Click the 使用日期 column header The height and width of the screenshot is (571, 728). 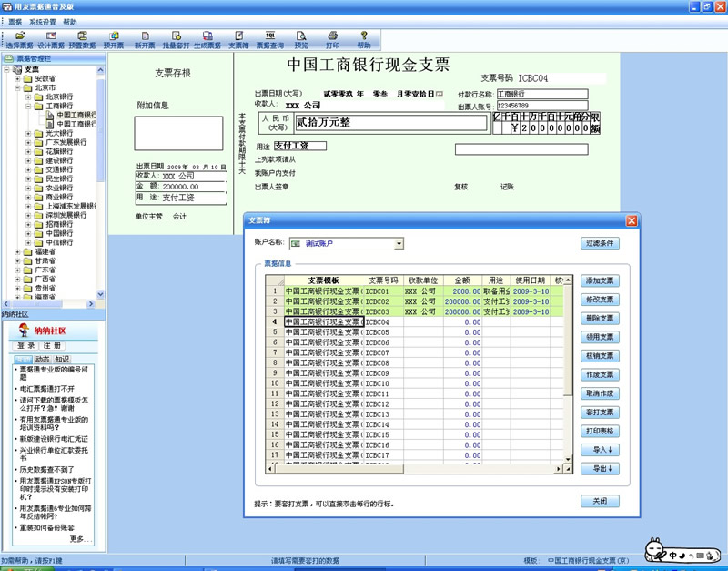tap(531, 280)
